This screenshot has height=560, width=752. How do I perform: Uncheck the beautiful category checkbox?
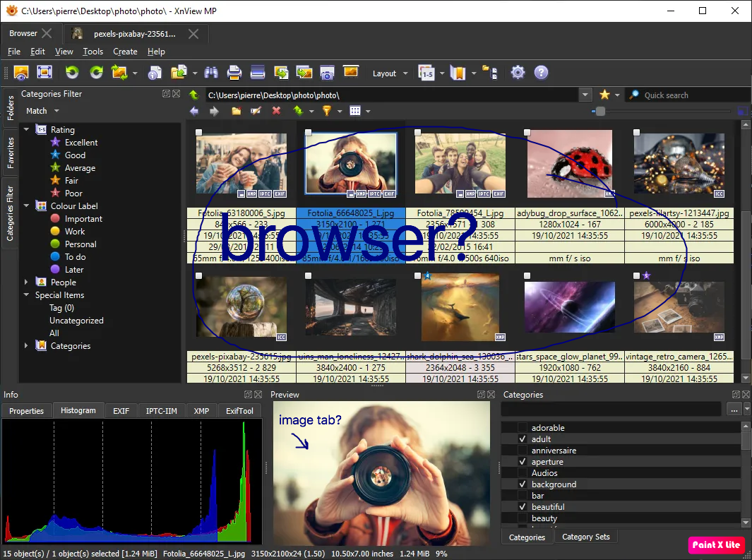523,507
